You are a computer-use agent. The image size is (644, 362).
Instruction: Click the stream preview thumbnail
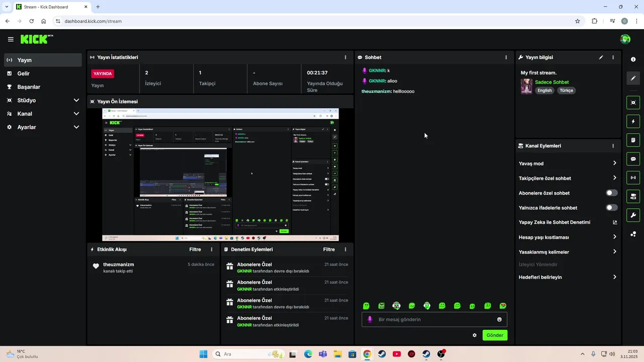coord(220,175)
